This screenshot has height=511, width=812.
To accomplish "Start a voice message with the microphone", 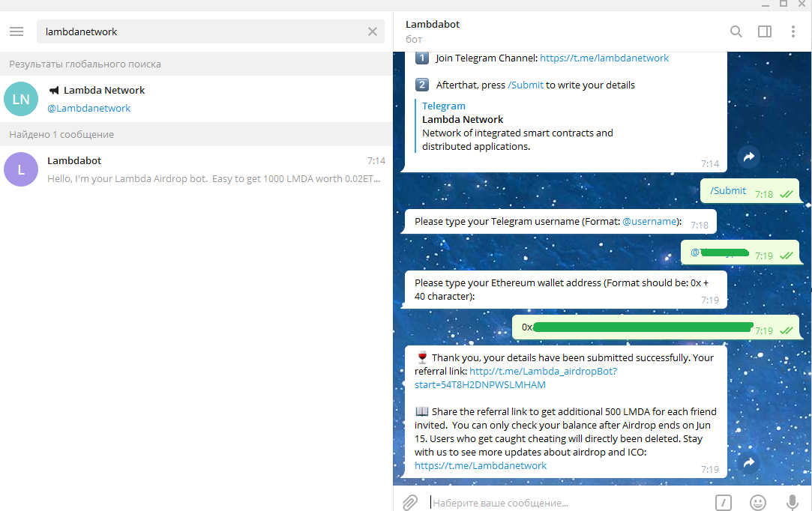I will click(x=793, y=503).
